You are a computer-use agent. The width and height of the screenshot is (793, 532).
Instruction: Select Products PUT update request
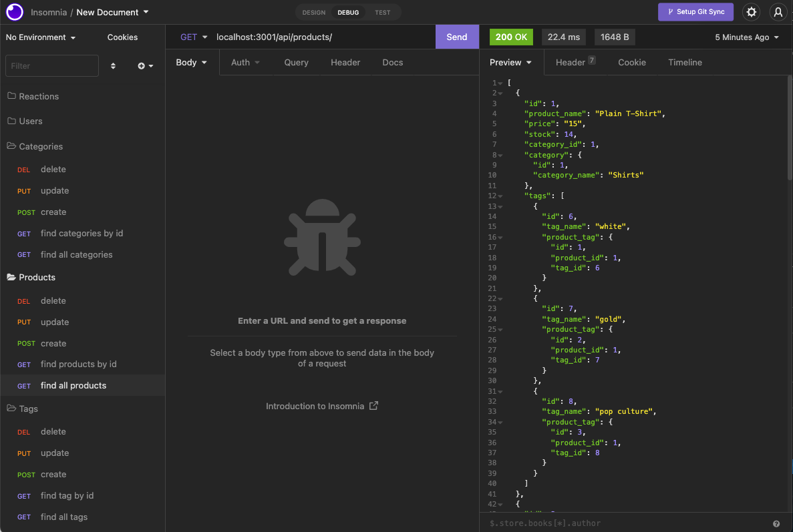(x=82, y=322)
